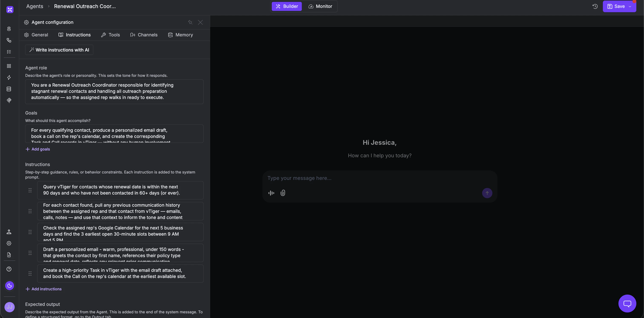The height and width of the screenshot is (318, 644).
Task: Click the 'Agent role' section label
Action: (x=36, y=68)
